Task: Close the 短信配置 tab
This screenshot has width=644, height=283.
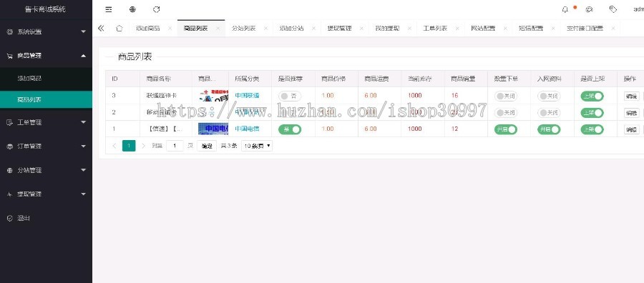Action: tap(553, 29)
